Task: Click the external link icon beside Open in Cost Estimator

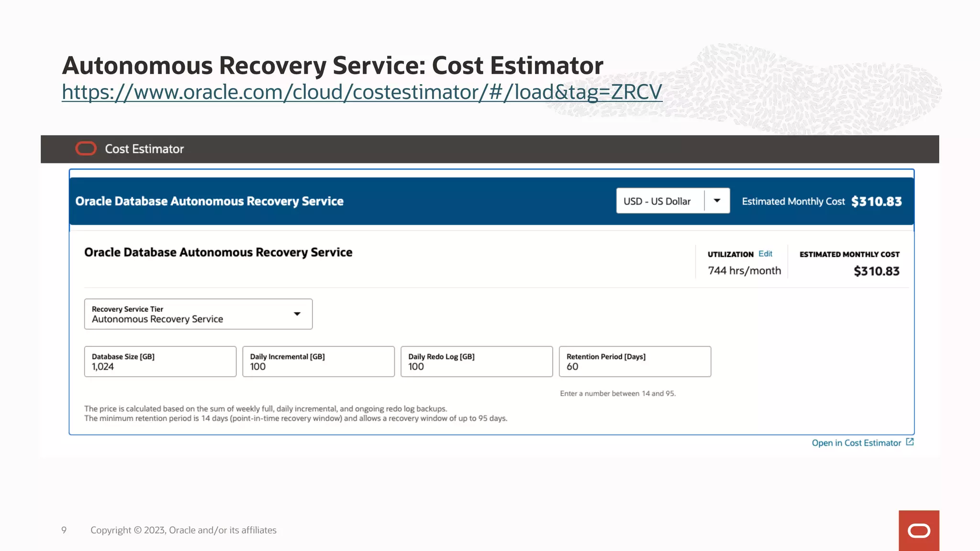Action: [910, 442]
